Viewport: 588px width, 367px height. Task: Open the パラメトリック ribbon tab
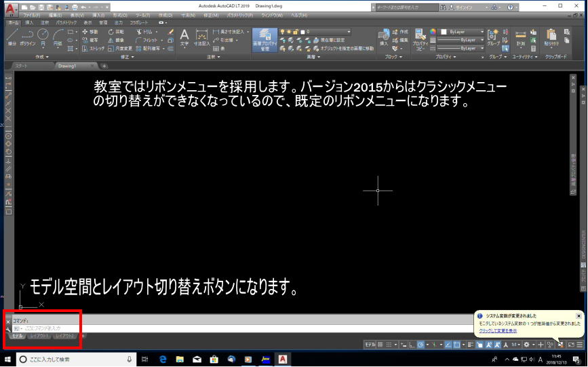coord(66,23)
